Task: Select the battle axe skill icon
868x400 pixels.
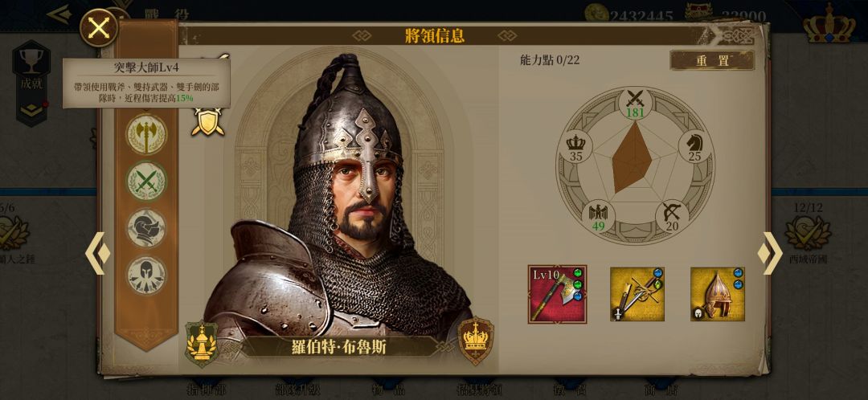Action: tap(146, 134)
